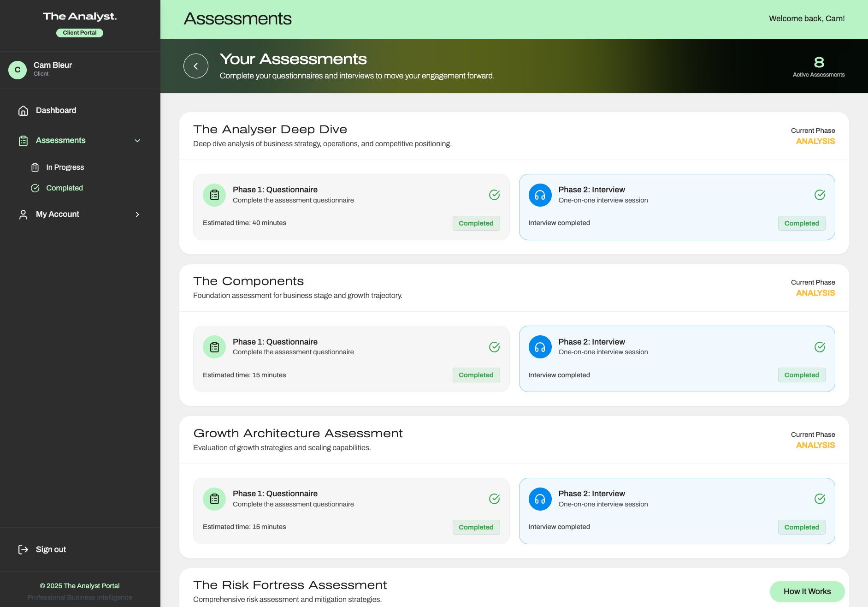Click ANALYSIS phase label on Growth Architecture
868x607 pixels.
coord(815,446)
